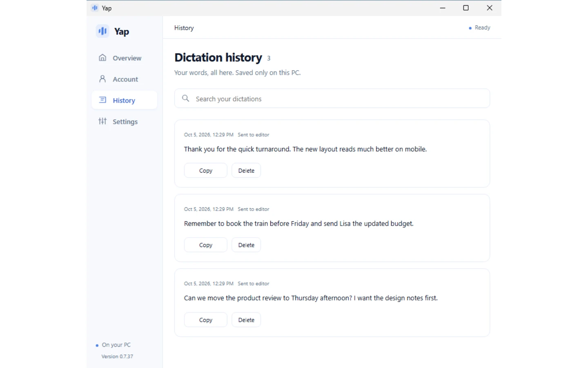The image size is (588, 368).
Task: Click the search magnifier icon
Action: 186,99
